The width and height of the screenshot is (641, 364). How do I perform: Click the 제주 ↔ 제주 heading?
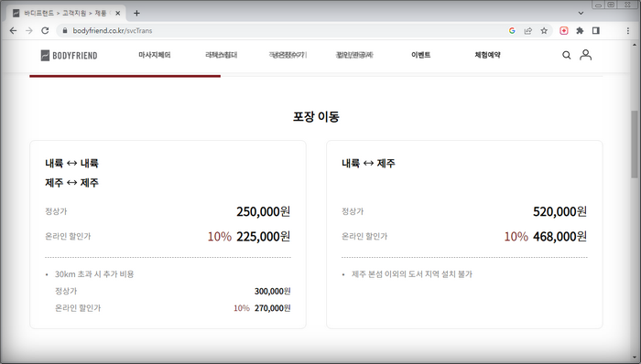tap(71, 182)
